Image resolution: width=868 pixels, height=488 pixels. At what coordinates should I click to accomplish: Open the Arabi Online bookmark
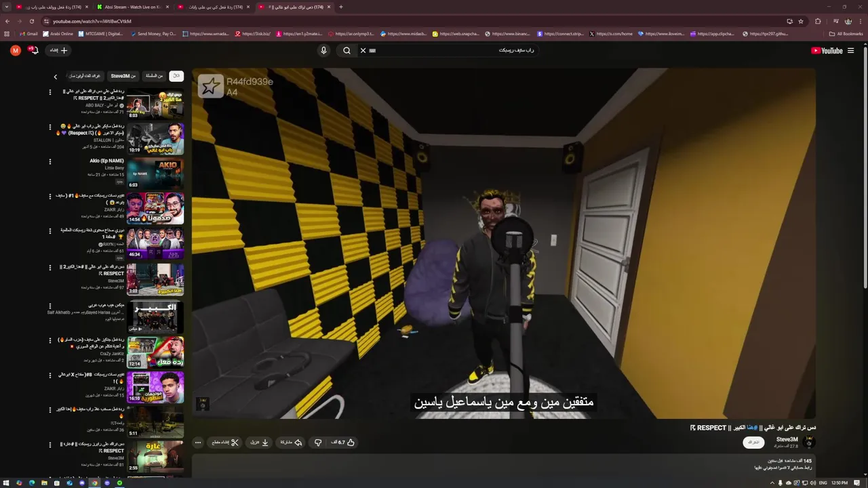(x=58, y=33)
